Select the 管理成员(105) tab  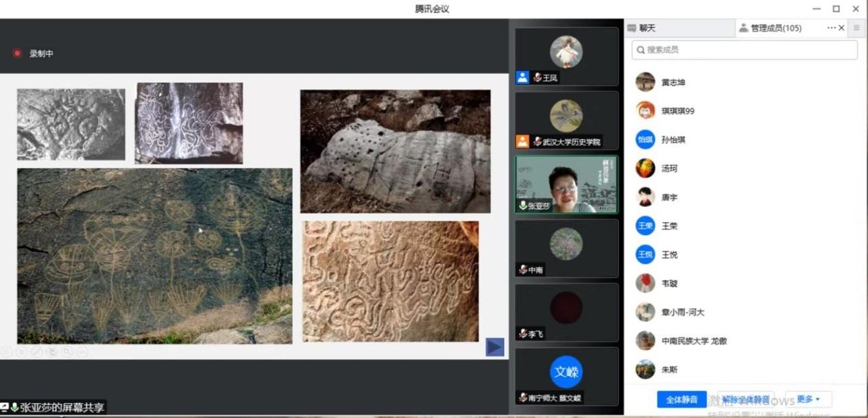coord(775,28)
